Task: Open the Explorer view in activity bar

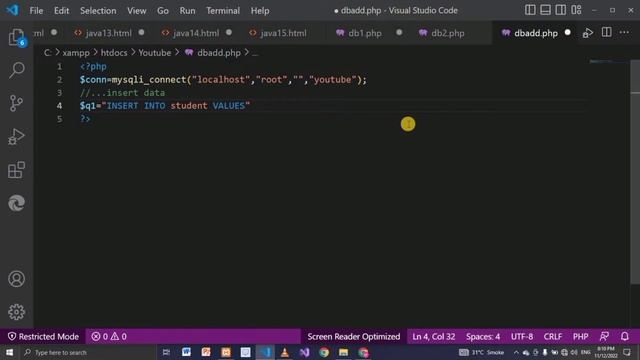Action: click(16, 37)
